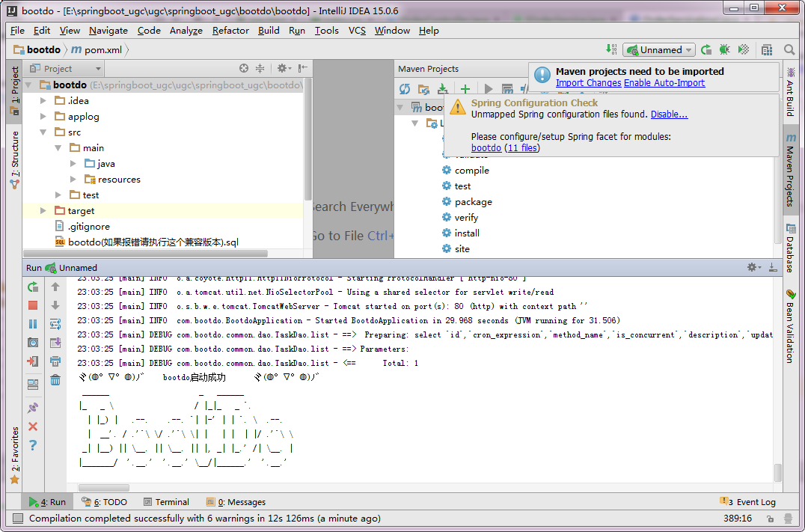Viewport: 805px width, 532px height.
Task: Open the Event Log
Action: pyautogui.click(x=748, y=502)
